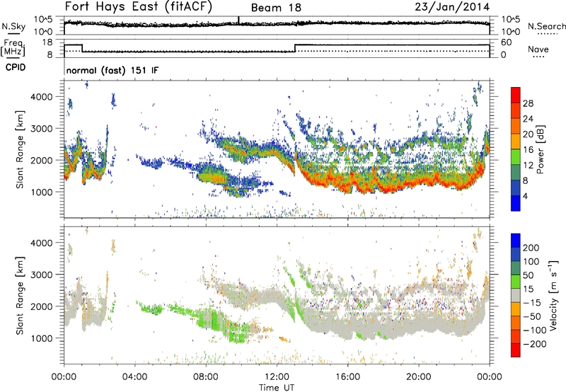Click the '-200' label on the velocity colorbar

tap(534, 344)
